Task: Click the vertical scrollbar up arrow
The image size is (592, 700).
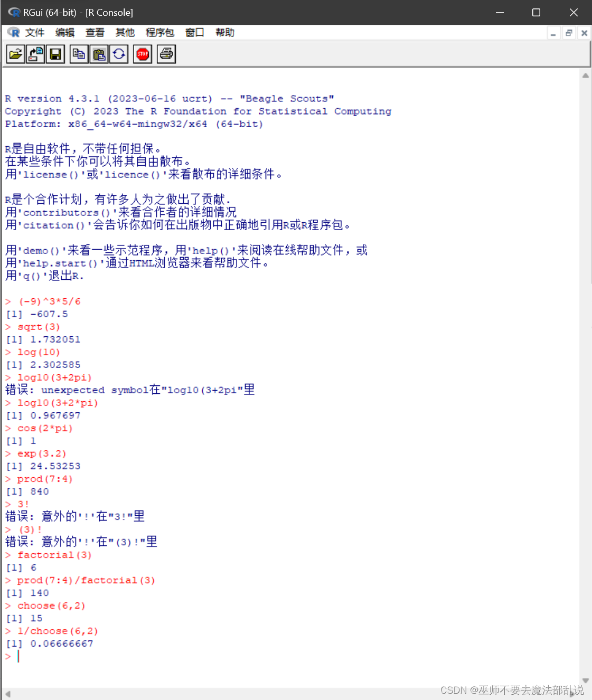Action: pyautogui.click(x=585, y=75)
